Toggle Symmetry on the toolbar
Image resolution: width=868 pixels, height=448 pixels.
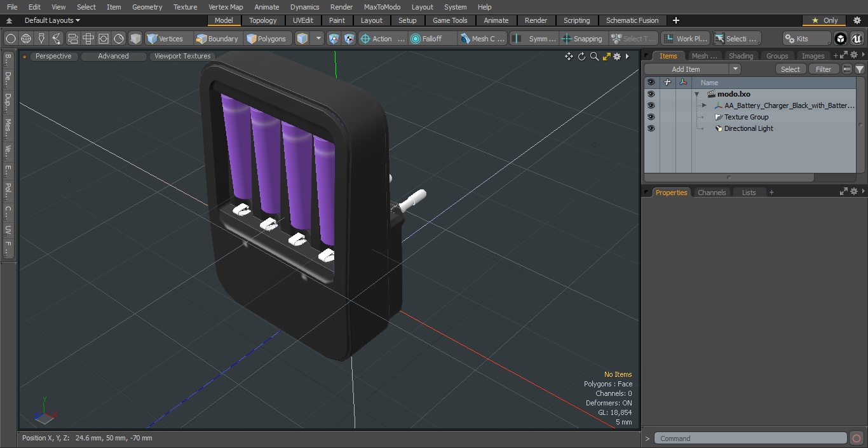coord(535,39)
